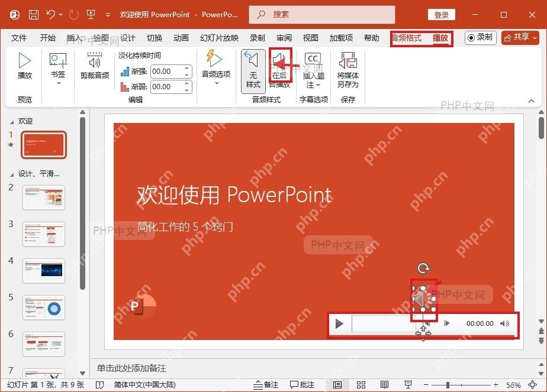Select slide 2 thumbnail

point(44,197)
